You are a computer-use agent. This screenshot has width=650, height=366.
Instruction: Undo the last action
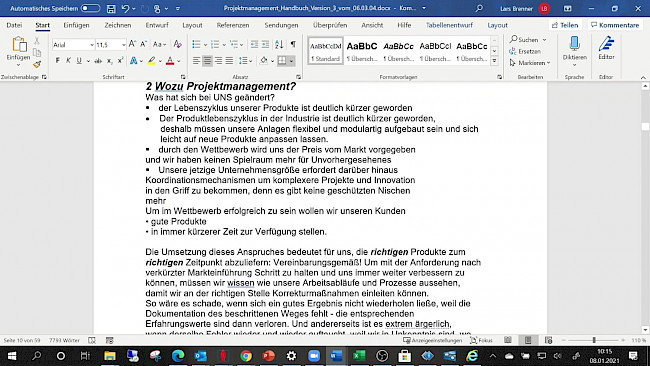(x=125, y=8)
